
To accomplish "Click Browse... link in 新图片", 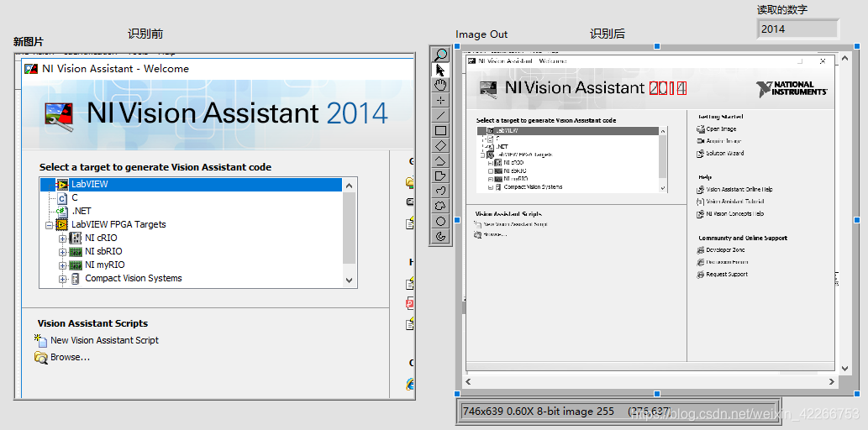I will [x=70, y=358].
